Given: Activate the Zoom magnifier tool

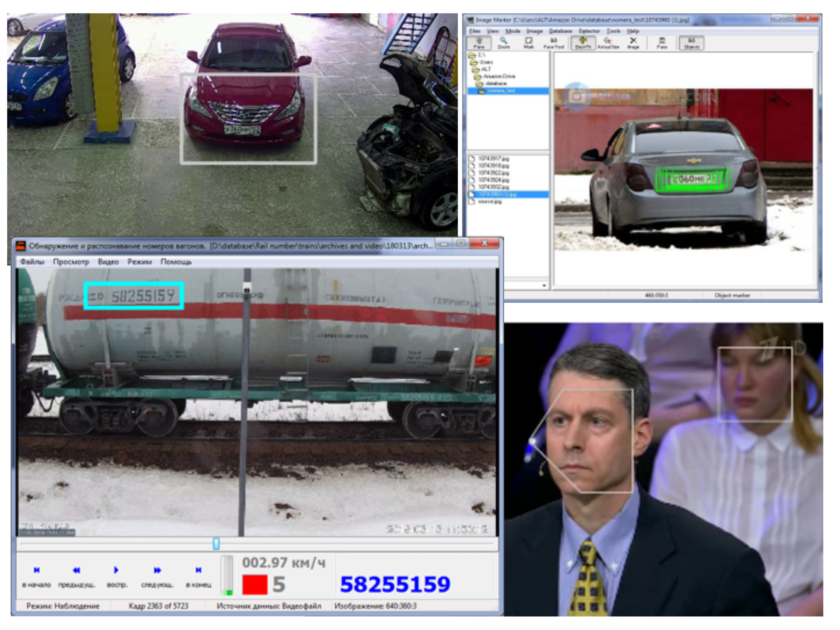Looking at the screenshot, I should click(x=503, y=42).
